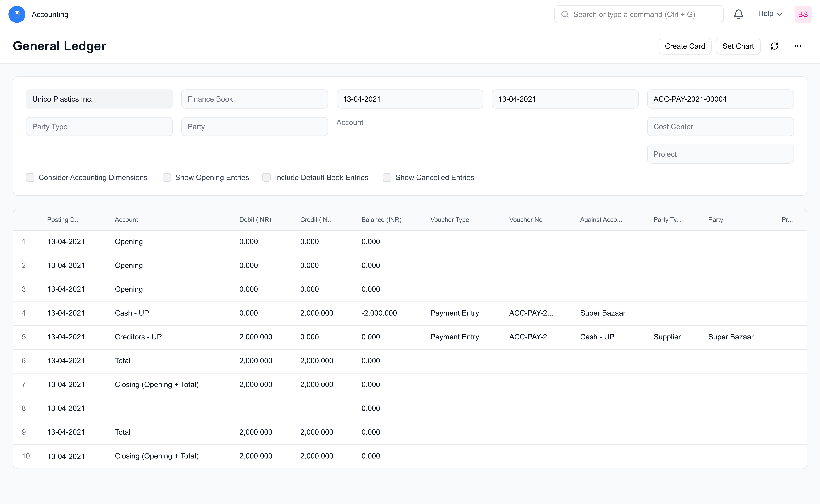This screenshot has height=504, width=820.
Task: Click the Accounting module logo icon
Action: pos(17,14)
